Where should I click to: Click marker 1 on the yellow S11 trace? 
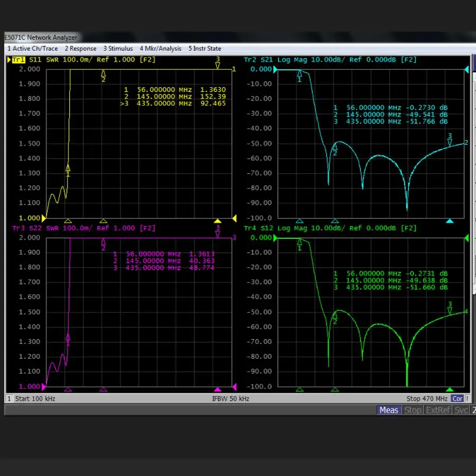point(68,169)
